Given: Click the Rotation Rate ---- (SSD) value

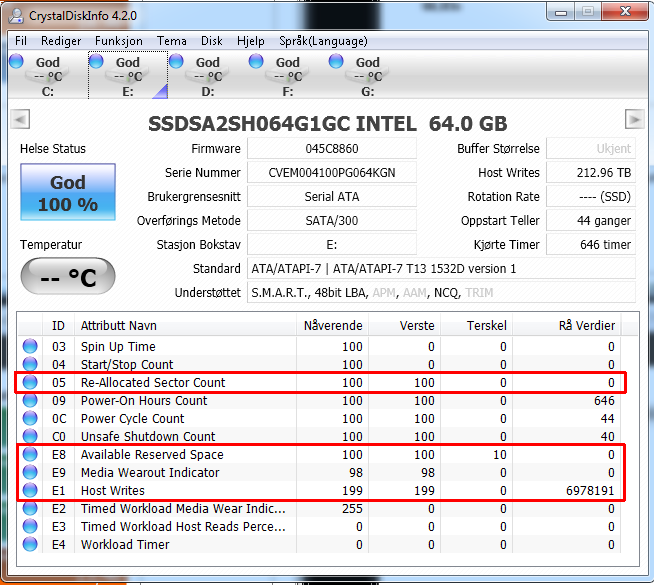Looking at the screenshot, I should [x=591, y=196].
